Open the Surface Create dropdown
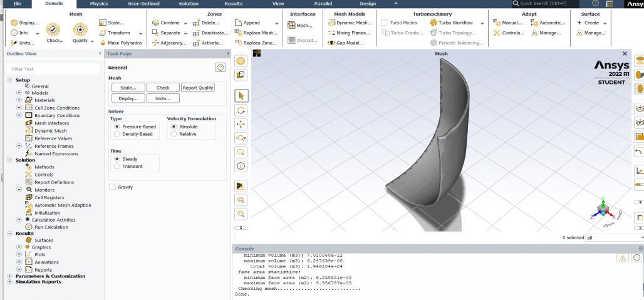This screenshot has width=644, height=300. pos(605,23)
